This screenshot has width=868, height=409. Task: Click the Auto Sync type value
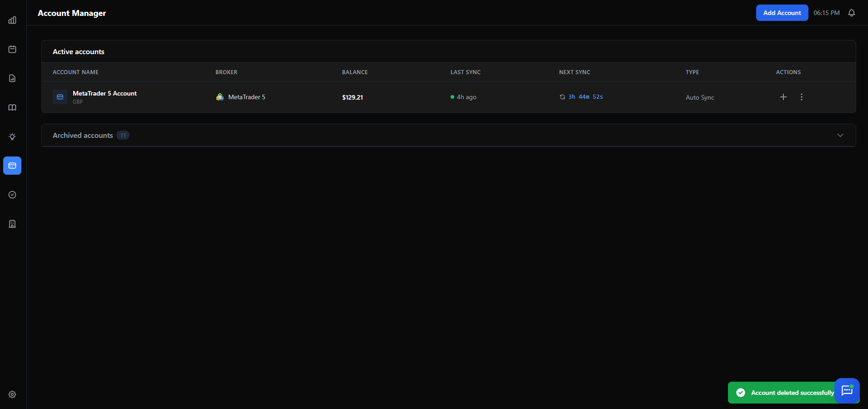[700, 97]
